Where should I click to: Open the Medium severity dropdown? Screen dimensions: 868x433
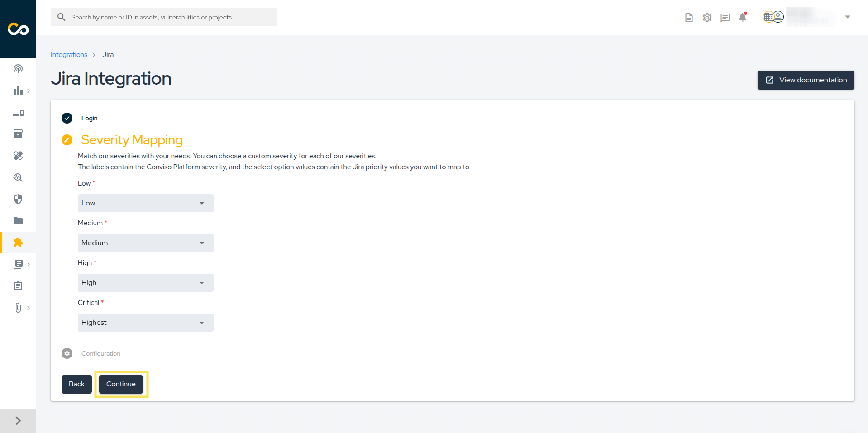point(145,243)
